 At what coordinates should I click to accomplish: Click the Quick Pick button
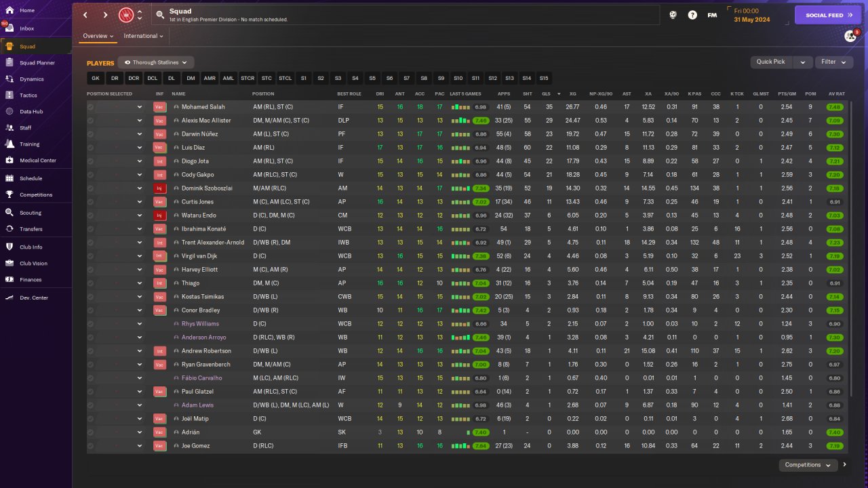tap(771, 62)
